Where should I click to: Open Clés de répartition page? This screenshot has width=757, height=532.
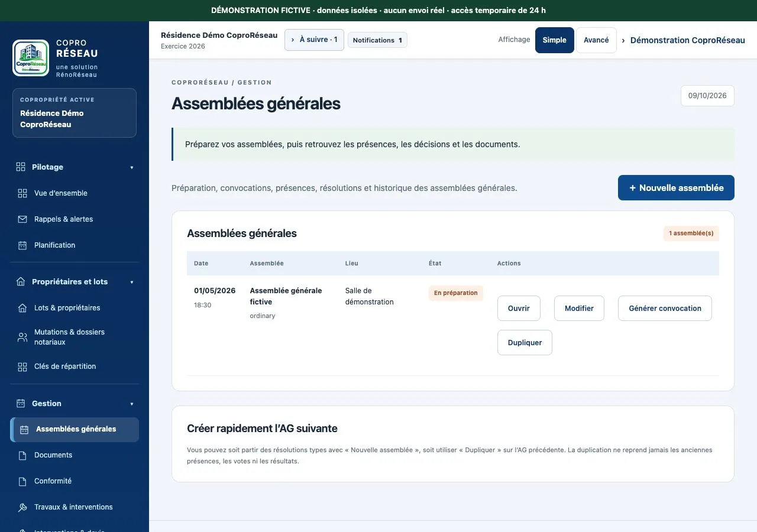75,366
